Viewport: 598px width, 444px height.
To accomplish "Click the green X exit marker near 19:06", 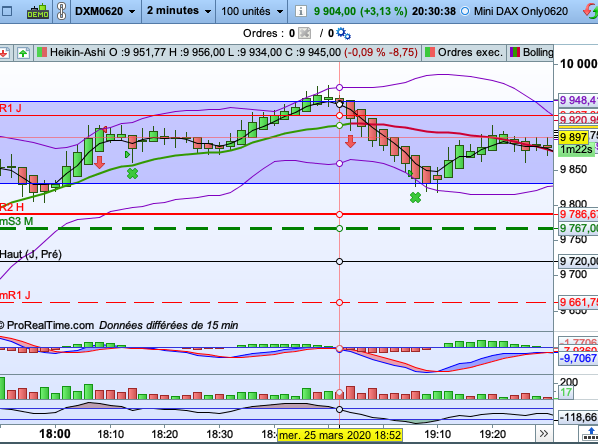I will (415, 198).
